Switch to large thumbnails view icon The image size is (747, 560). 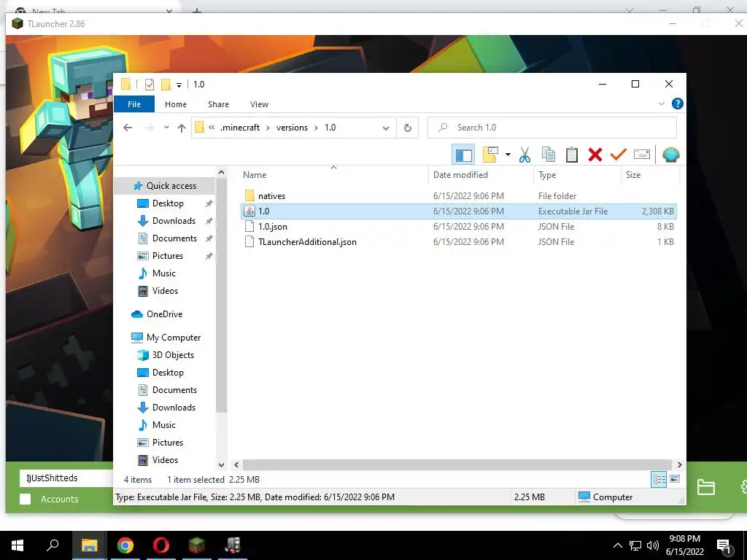point(675,480)
